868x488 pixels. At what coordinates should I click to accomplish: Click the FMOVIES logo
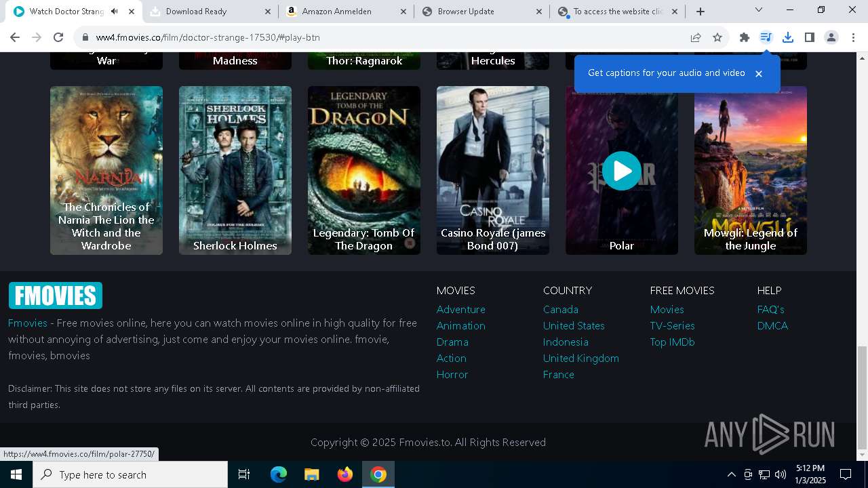click(55, 296)
